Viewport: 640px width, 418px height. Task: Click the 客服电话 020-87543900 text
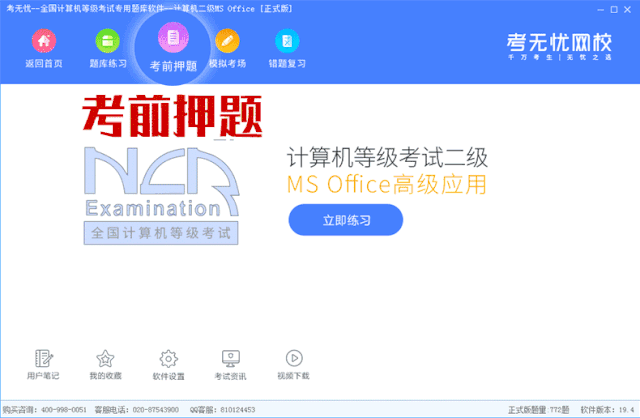136,409
